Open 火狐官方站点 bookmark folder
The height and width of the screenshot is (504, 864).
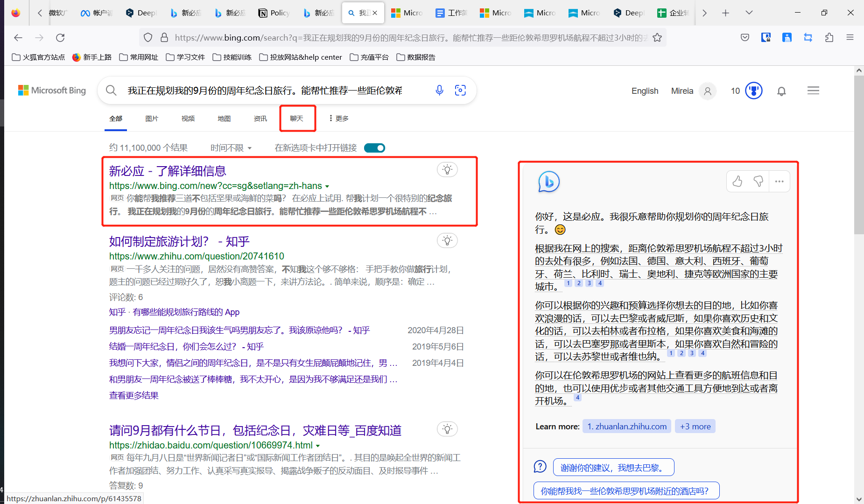pyautogui.click(x=38, y=57)
